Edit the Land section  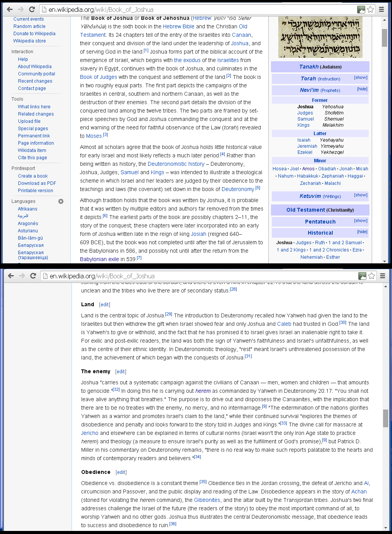coord(105,305)
